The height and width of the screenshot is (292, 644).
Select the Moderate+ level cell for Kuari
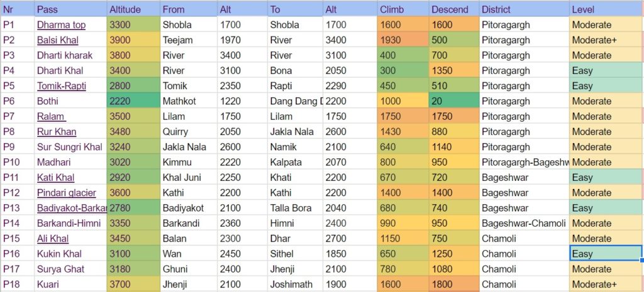[607, 284]
